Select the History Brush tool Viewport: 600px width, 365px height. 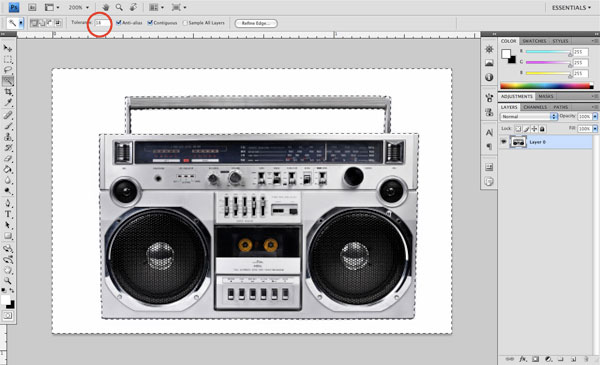point(8,148)
